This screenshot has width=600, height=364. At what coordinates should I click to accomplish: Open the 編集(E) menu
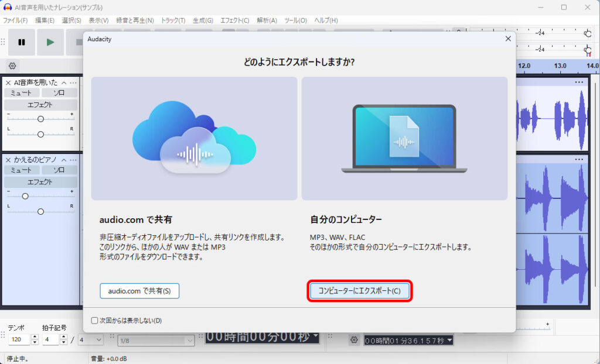pos(45,20)
